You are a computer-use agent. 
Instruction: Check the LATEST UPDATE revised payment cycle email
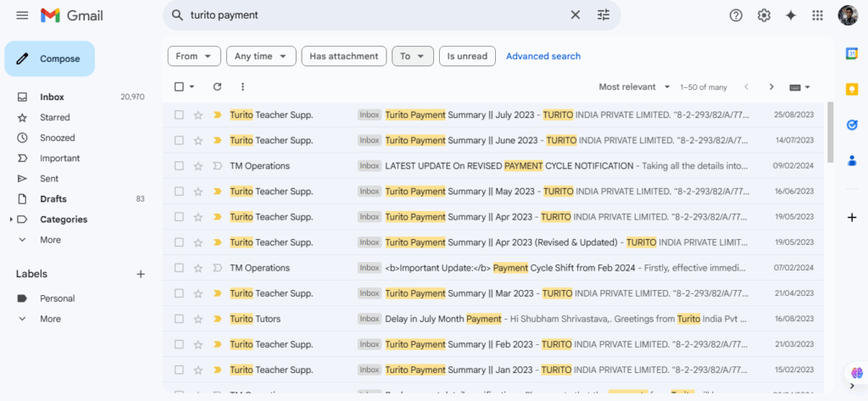179,166
